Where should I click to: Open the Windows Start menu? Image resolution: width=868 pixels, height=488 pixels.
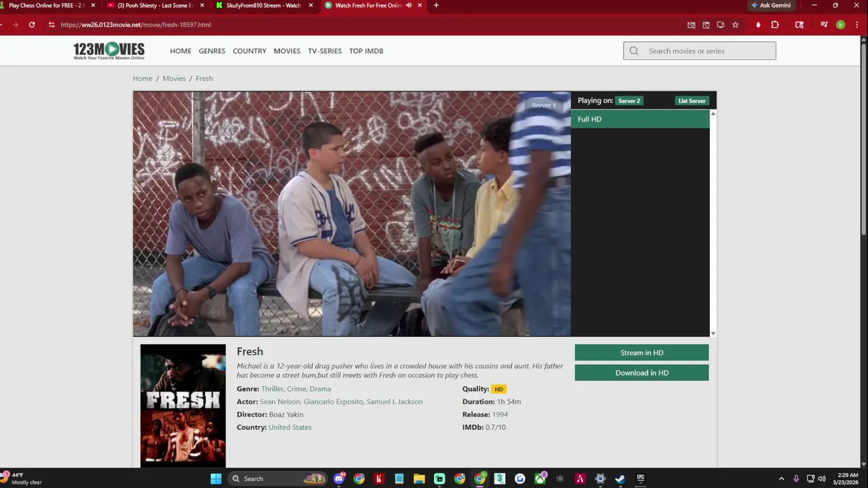click(216, 479)
